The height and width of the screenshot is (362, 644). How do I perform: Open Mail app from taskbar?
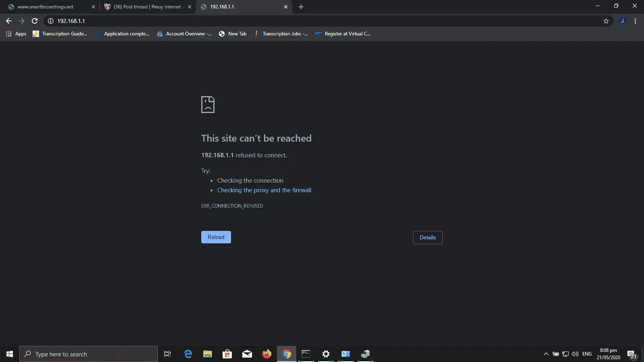pyautogui.click(x=247, y=354)
